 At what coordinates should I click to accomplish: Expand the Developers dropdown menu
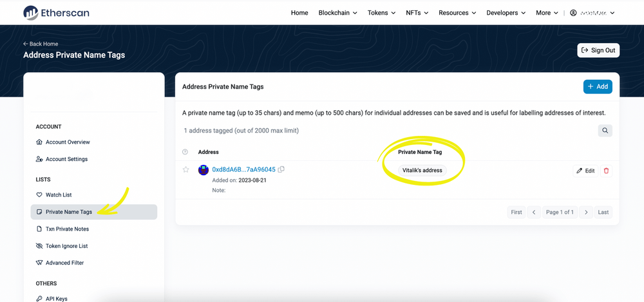[x=506, y=13]
